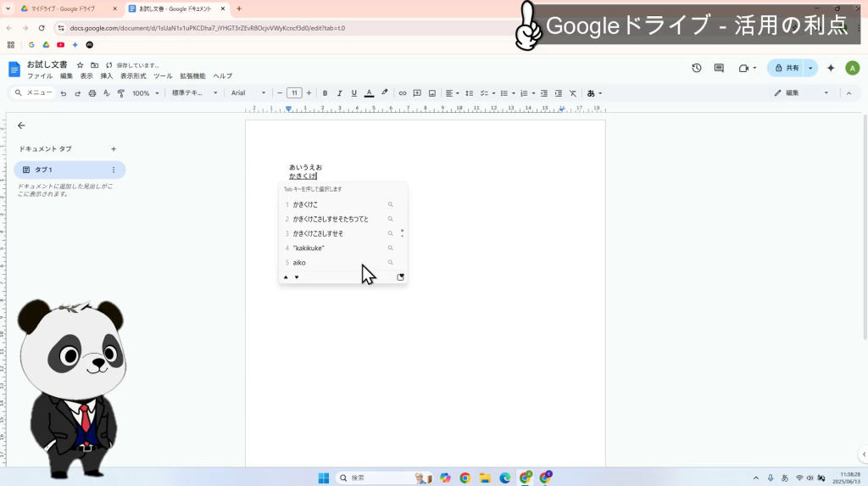The height and width of the screenshot is (486, 868).
Task: Select the paint format roller icon
Action: tap(120, 93)
